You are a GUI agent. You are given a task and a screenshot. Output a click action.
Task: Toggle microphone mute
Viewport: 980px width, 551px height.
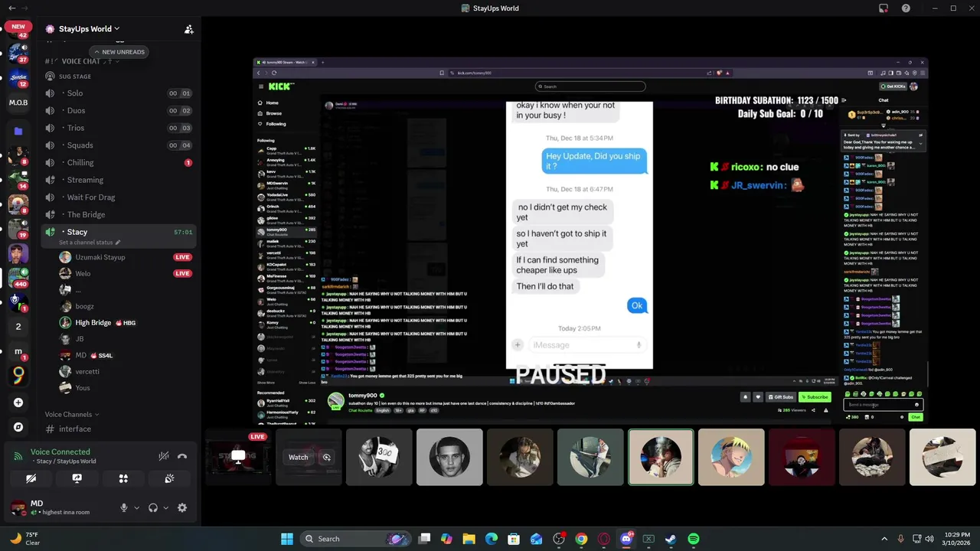pos(123,507)
